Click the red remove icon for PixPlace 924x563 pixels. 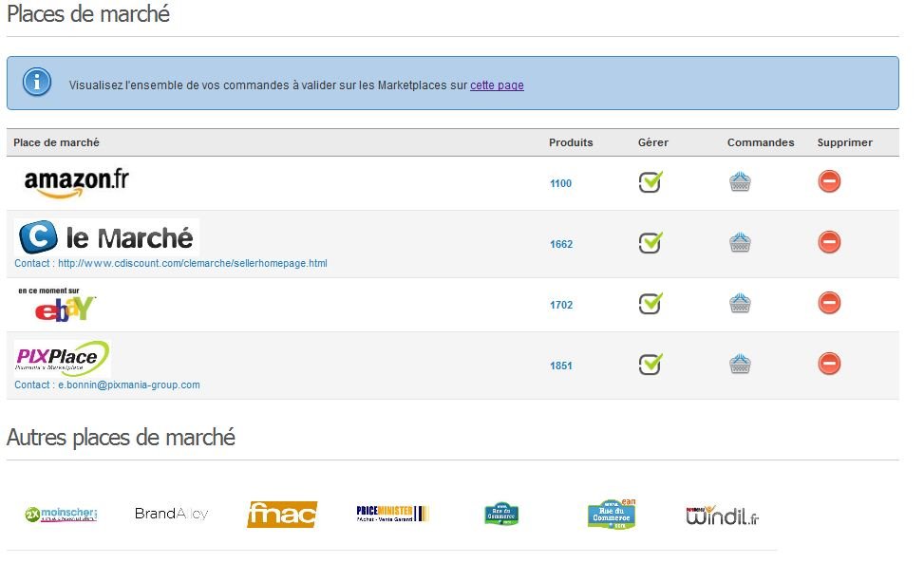tap(829, 364)
